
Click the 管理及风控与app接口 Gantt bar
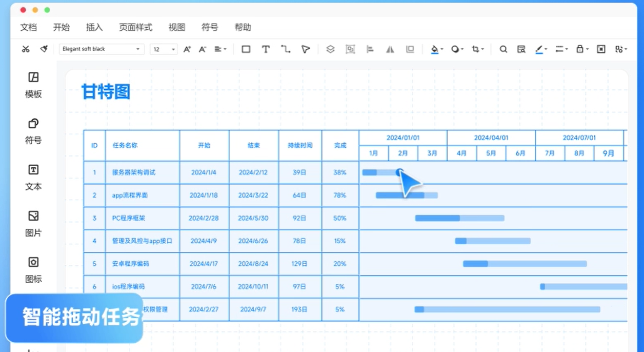pos(493,241)
